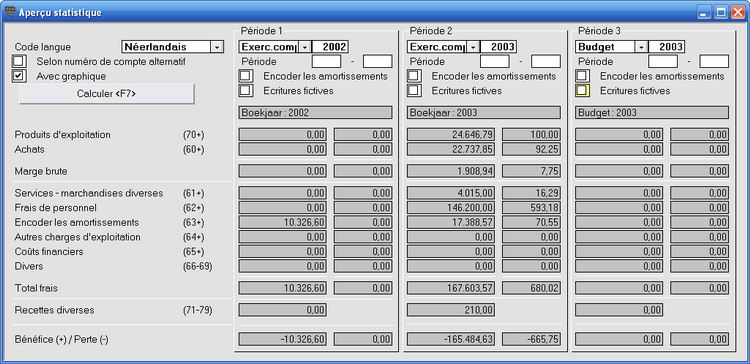Click the 2002 year field in Période 1
This screenshot has height=364, width=750.
point(331,47)
